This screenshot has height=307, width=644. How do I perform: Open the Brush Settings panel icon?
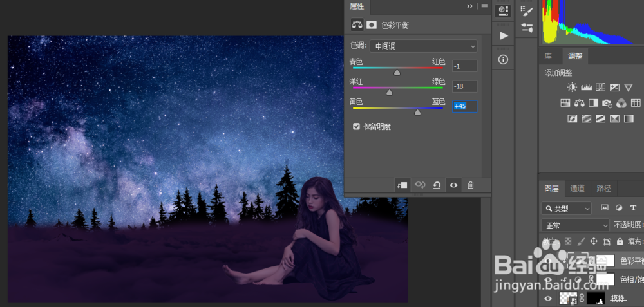click(x=527, y=28)
